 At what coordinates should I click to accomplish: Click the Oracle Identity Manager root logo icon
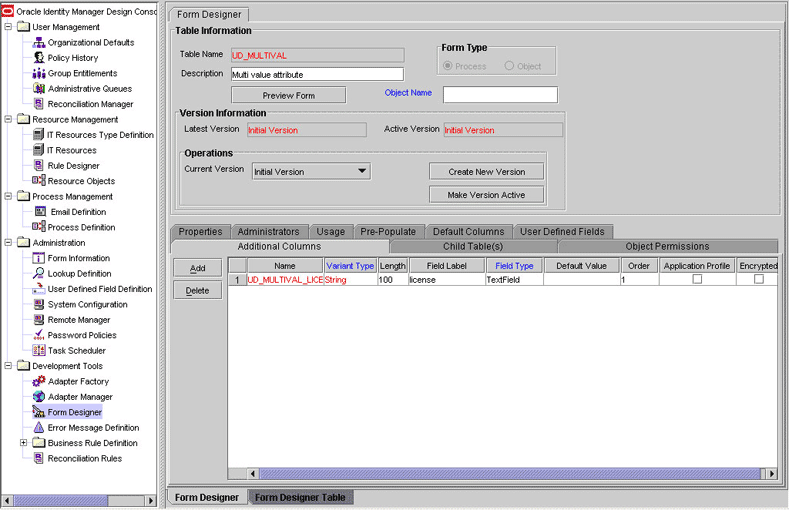point(8,11)
